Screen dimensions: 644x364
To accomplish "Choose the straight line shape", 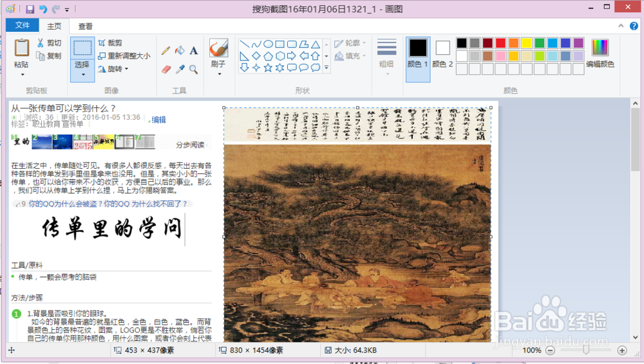I will (x=244, y=44).
